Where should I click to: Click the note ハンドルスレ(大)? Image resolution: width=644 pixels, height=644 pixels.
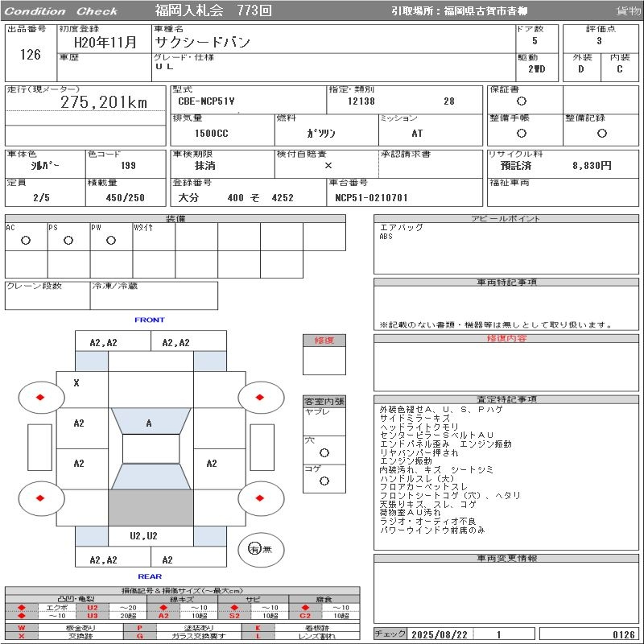pos(417,478)
